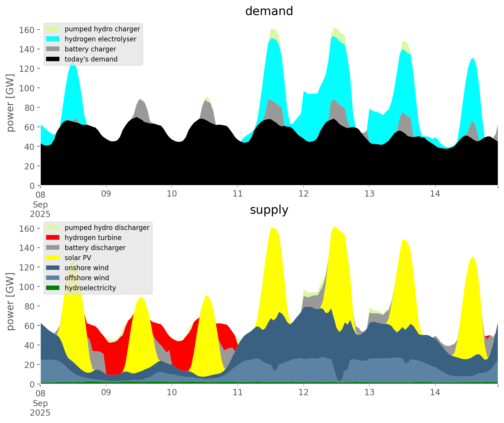The image size is (504, 423).
Task: Click the green hydroelectricity legend swatch
Action: pos(53,288)
